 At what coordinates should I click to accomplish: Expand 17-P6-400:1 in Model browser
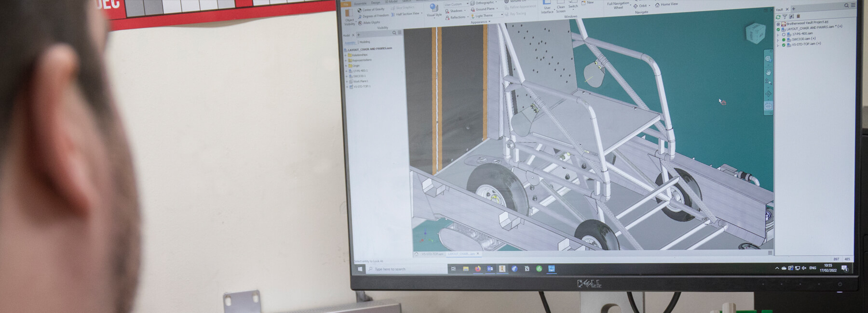[346, 71]
